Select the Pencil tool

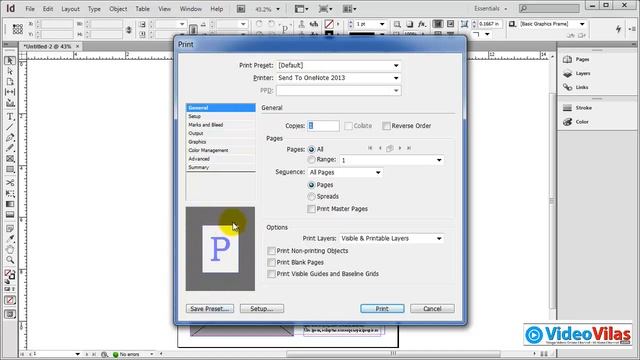[x=10, y=148]
